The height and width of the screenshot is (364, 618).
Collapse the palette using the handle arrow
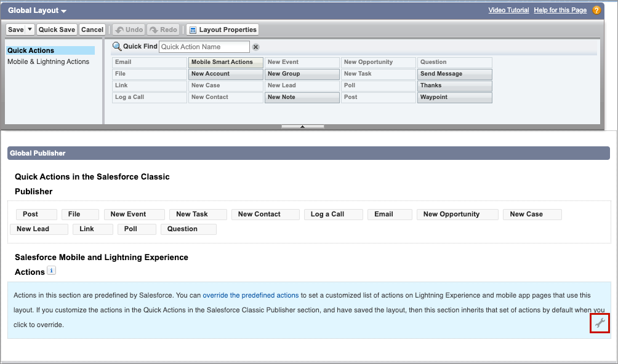tap(302, 127)
